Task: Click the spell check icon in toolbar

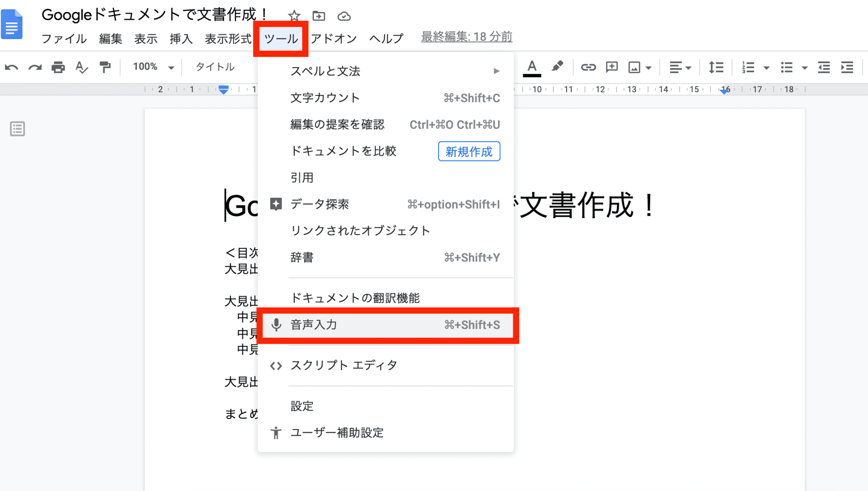Action: (x=81, y=68)
